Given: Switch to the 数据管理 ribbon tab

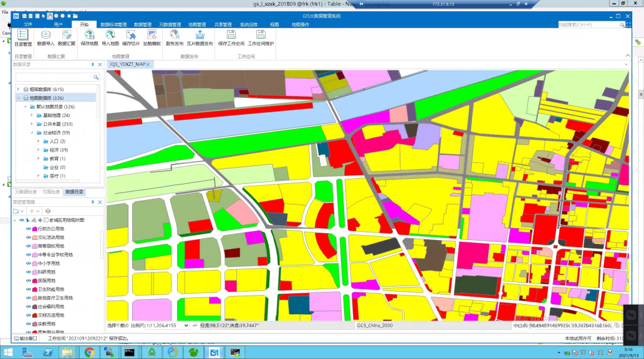Looking at the screenshot, I should [x=143, y=24].
